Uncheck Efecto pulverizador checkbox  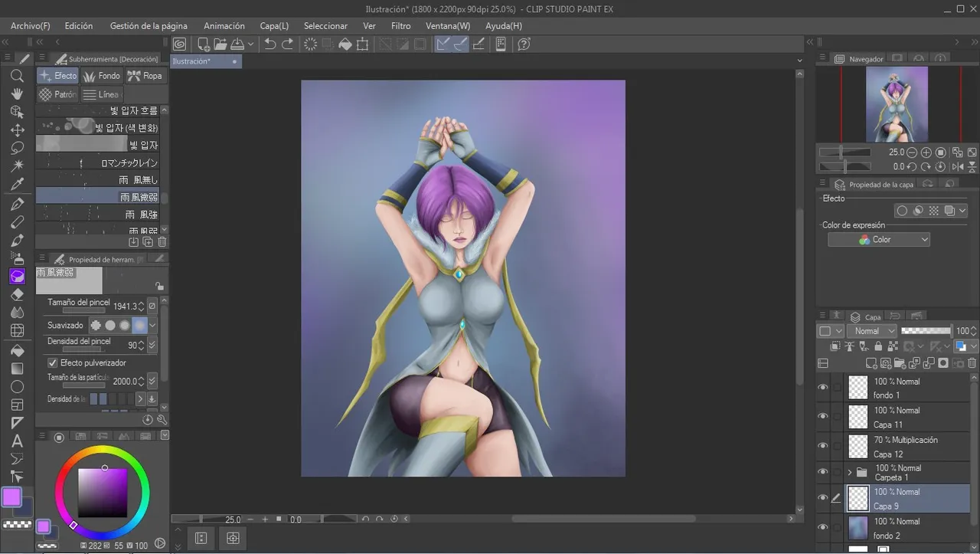[x=53, y=362]
